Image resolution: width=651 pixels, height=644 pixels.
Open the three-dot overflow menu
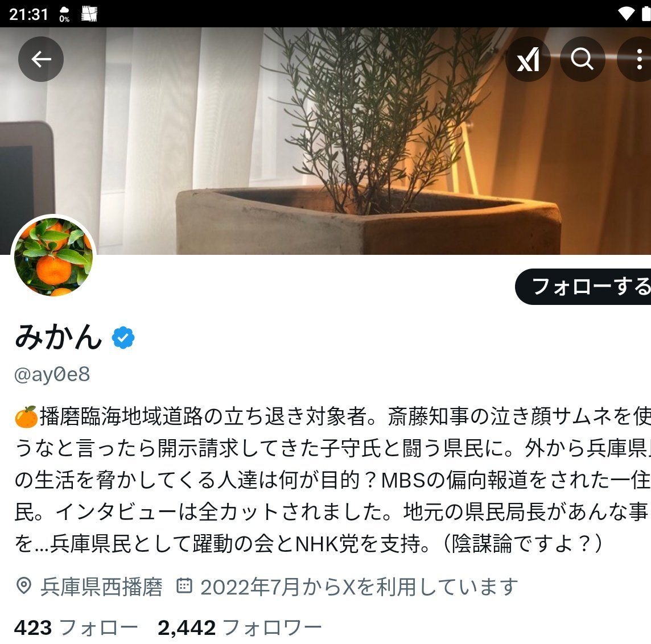tap(636, 59)
